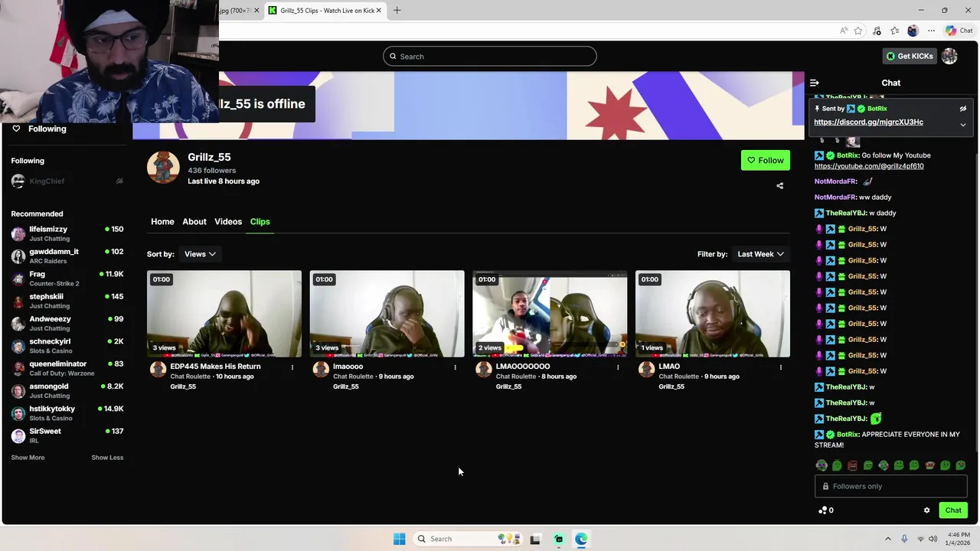Open queeneliminator Warzone channel
The height and width of the screenshot is (551, 980).
[x=67, y=368]
